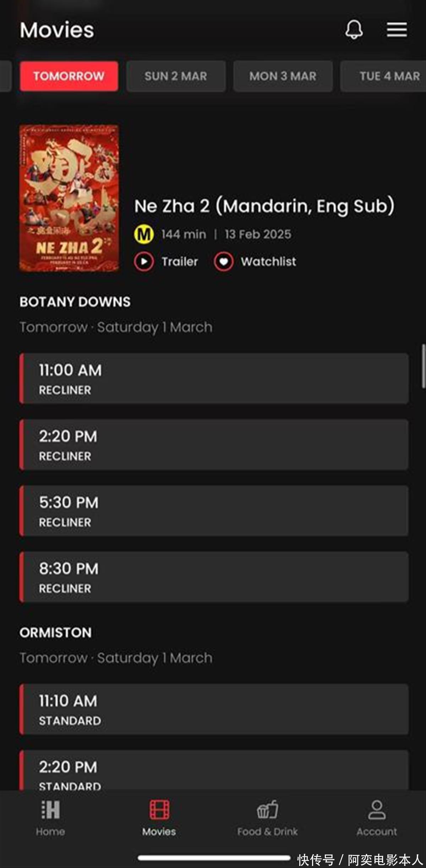
Task: Switch to MON 3 MAR tab
Action: [x=283, y=76]
